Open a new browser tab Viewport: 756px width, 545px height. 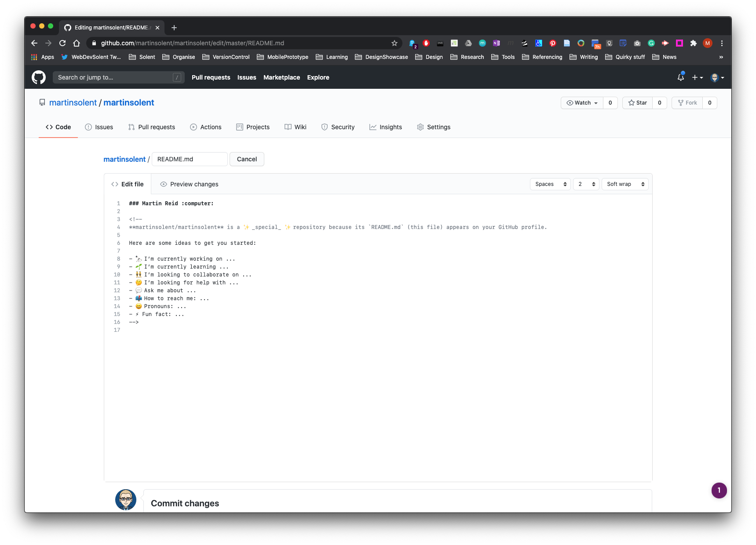click(x=174, y=28)
